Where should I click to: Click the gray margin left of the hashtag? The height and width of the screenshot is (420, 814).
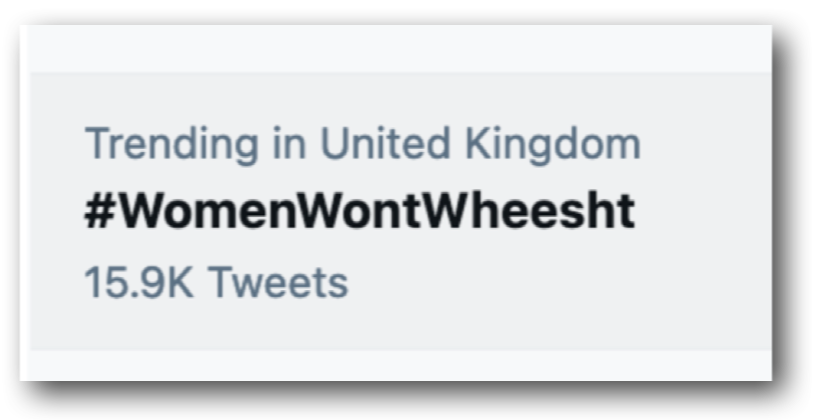55,213
